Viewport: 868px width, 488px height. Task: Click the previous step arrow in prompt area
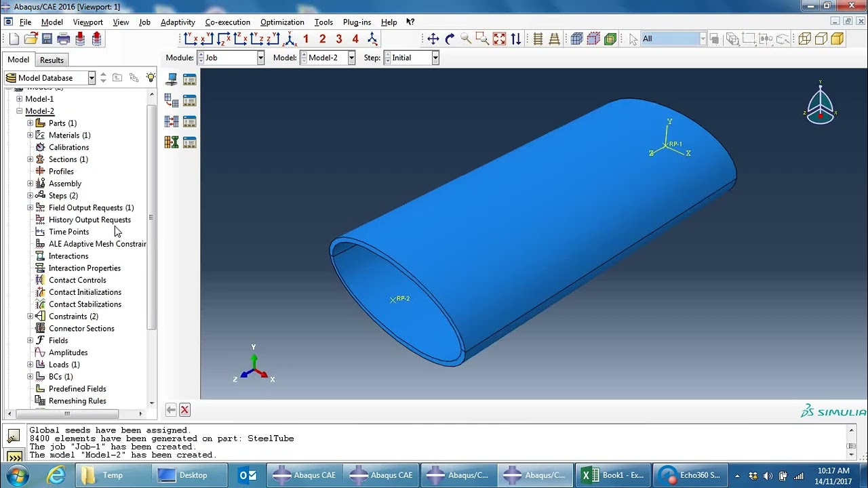coord(171,409)
